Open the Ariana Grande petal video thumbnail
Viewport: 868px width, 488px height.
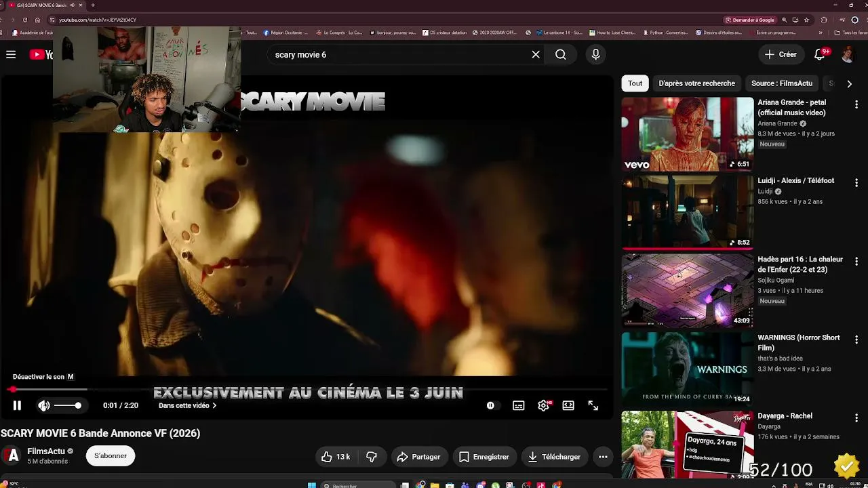(688, 134)
